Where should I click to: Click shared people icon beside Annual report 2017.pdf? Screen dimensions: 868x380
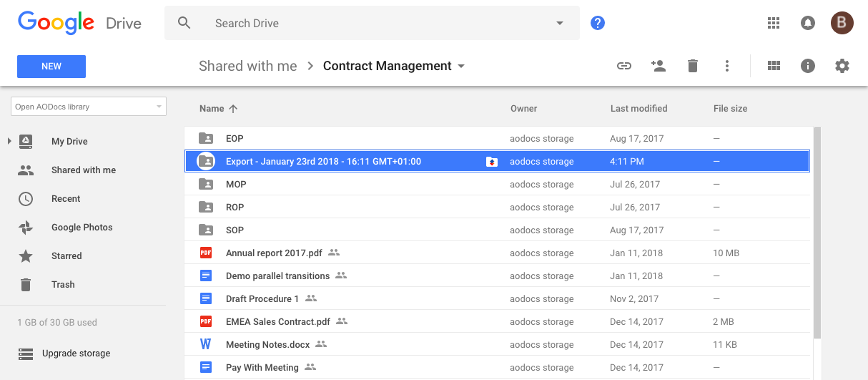pos(334,253)
